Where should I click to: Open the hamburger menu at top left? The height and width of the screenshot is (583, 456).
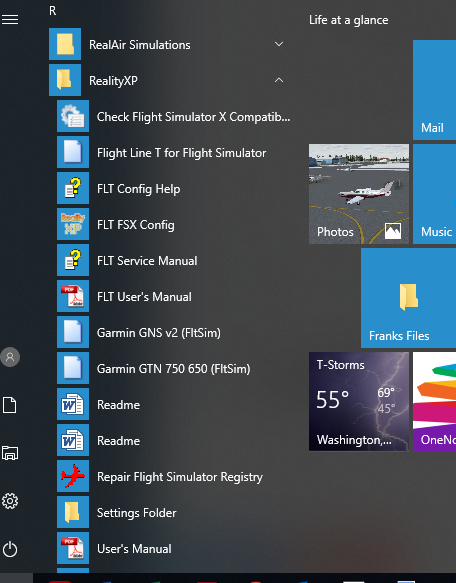tap(10, 19)
